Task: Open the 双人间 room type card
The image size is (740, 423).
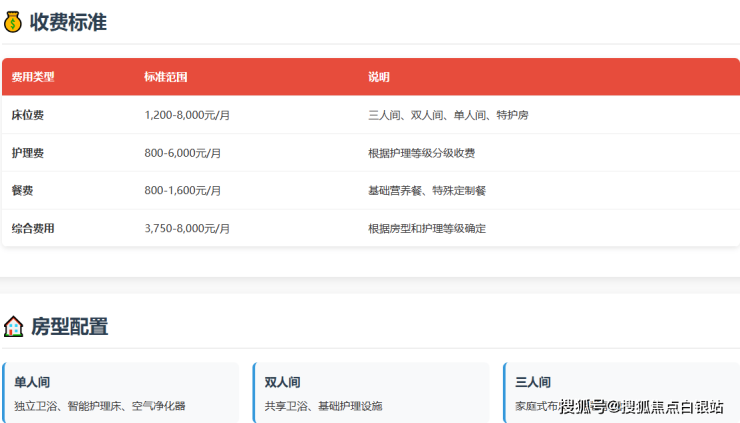Action: [371, 392]
